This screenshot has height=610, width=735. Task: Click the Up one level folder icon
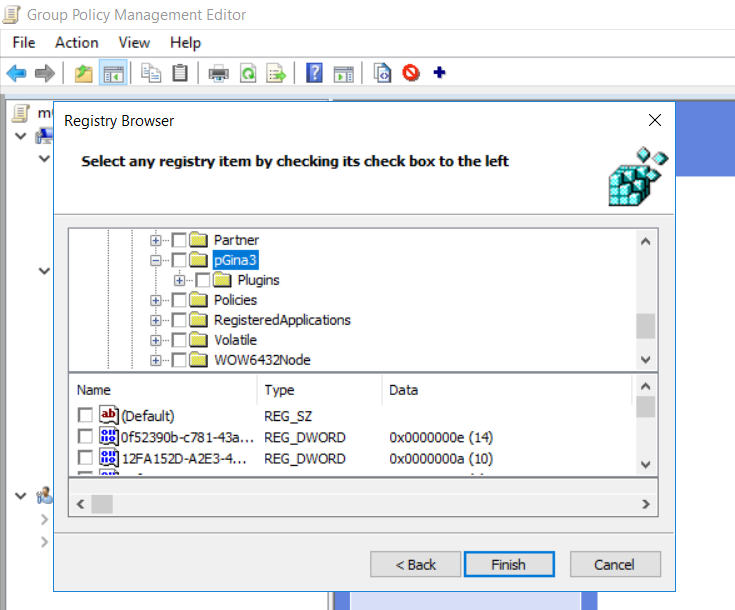pos(83,73)
